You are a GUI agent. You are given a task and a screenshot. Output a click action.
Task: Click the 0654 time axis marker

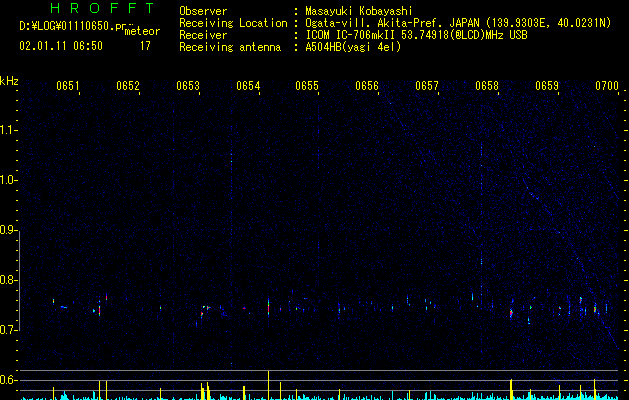(248, 85)
